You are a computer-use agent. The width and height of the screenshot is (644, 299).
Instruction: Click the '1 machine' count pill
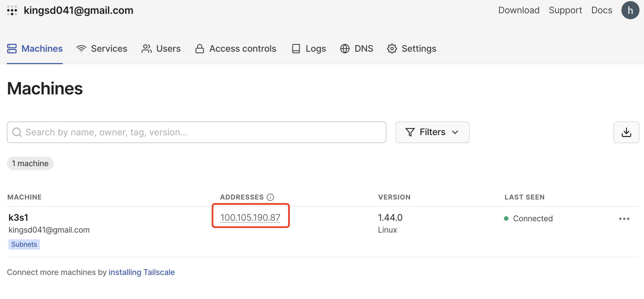coord(30,163)
